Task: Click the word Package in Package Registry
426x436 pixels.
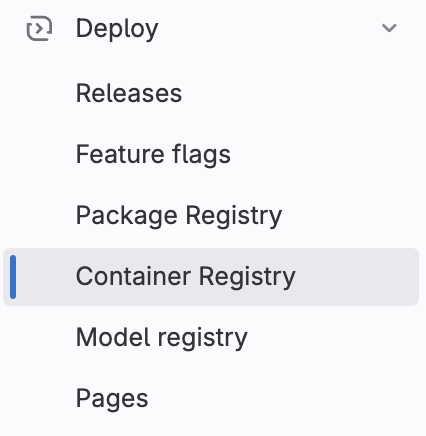Action: click(x=127, y=216)
